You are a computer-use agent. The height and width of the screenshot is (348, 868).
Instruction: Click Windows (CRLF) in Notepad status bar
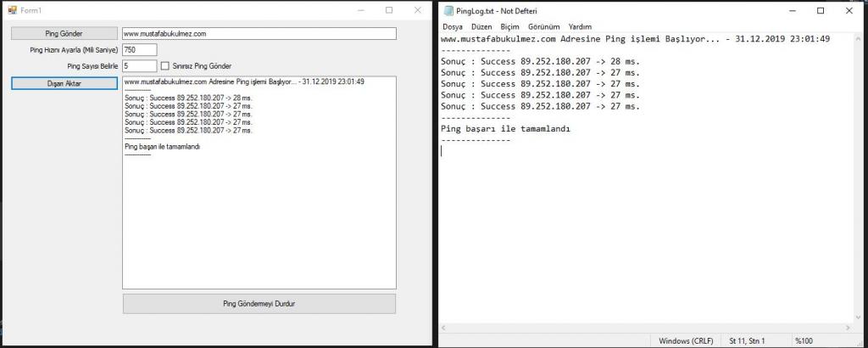tap(686, 341)
